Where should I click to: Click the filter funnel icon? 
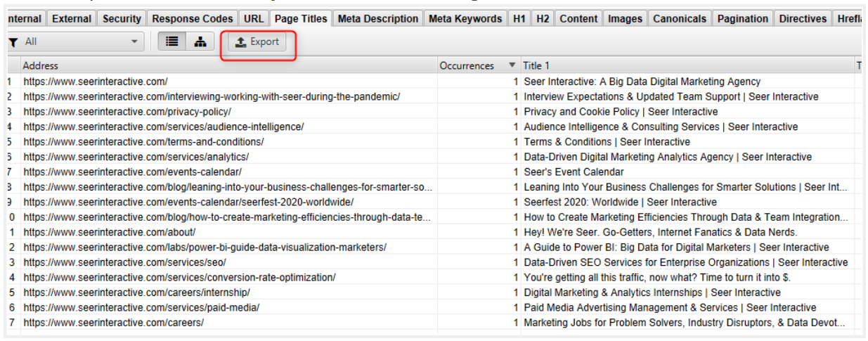coord(13,42)
